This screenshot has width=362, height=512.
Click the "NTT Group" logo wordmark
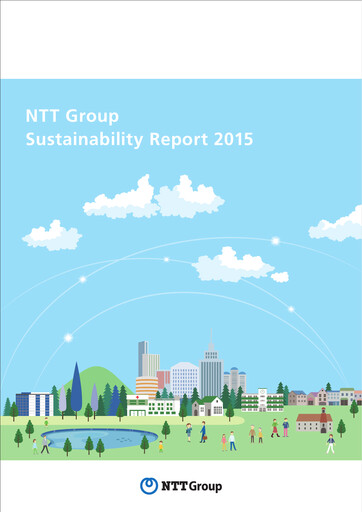[x=192, y=487]
